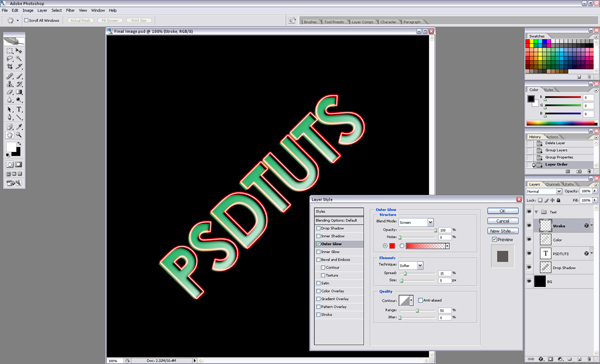Select the Blur tool
Image resolution: width=600 pixels, height=364 pixels.
[x=10, y=100]
